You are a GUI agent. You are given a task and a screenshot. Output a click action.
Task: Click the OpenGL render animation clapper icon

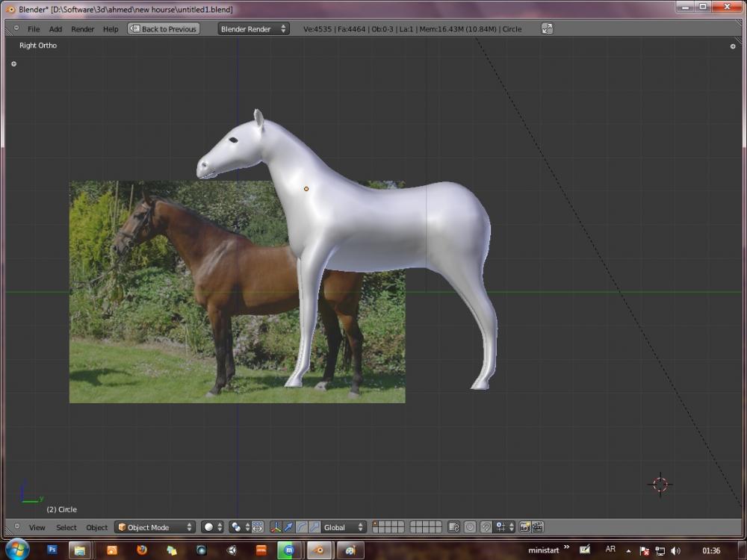537,527
